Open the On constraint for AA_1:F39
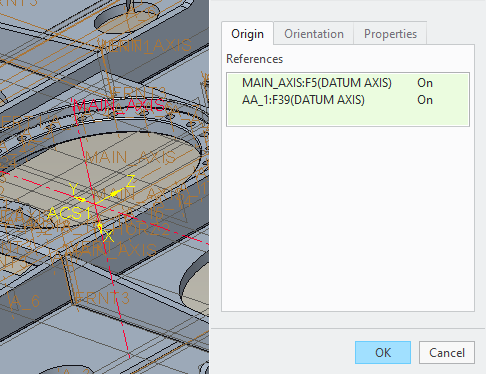486x374 pixels. click(425, 100)
